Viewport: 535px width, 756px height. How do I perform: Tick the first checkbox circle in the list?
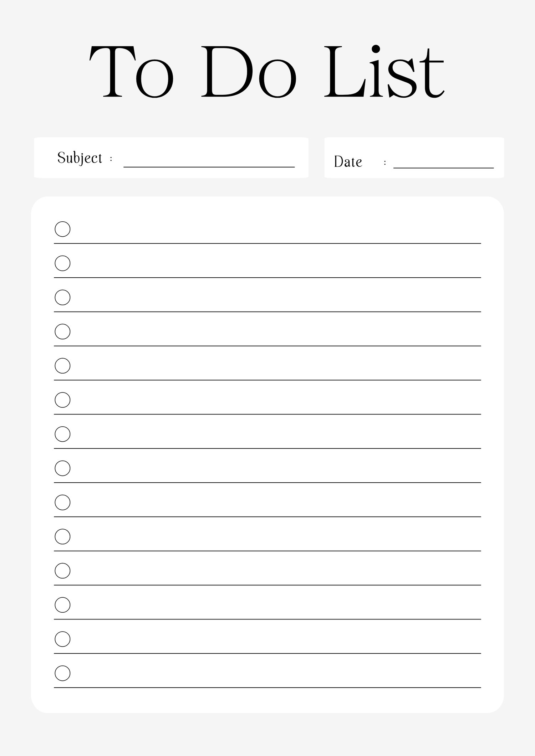(62, 229)
